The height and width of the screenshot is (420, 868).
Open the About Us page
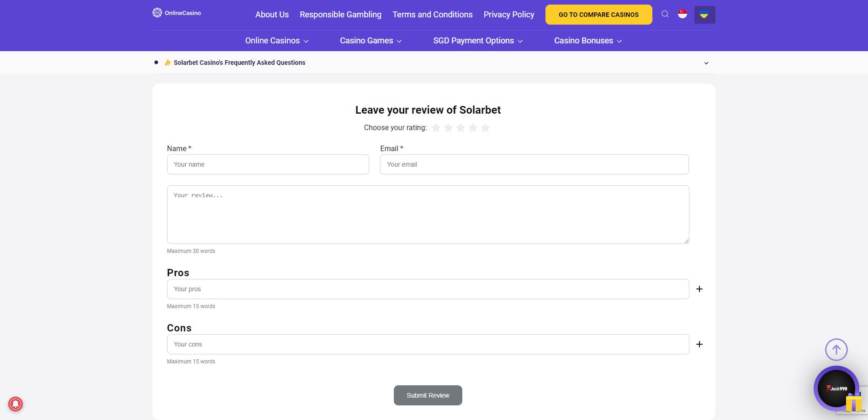(x=272, y=15)
